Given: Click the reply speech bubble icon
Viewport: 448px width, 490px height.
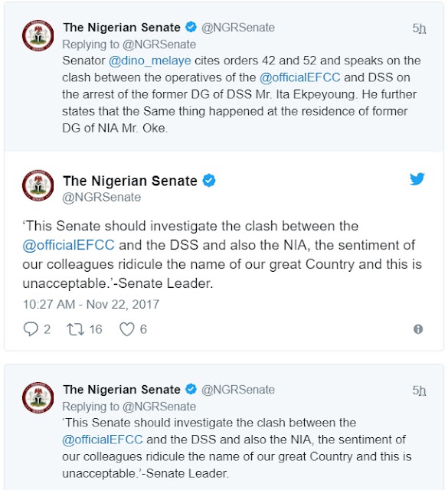Looking at the screenshot, I should point(31,329).
